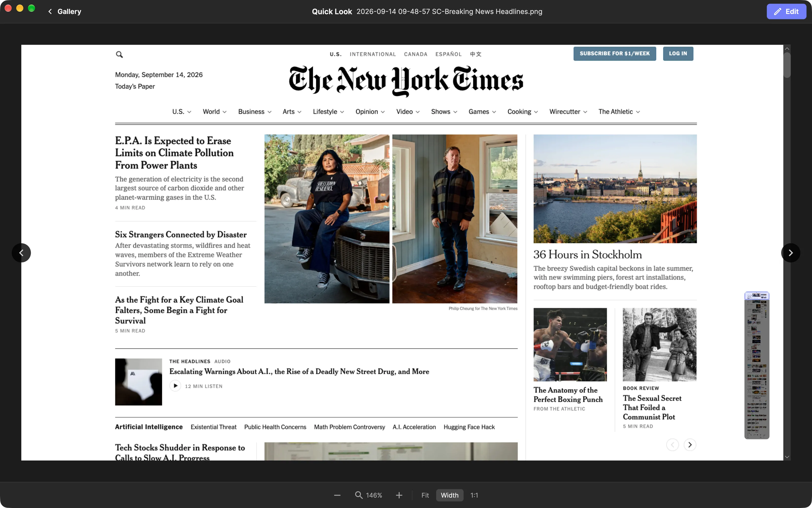Screen dimensions: 812x508
Task: Select the Español edition
Action: coord(449,54)
